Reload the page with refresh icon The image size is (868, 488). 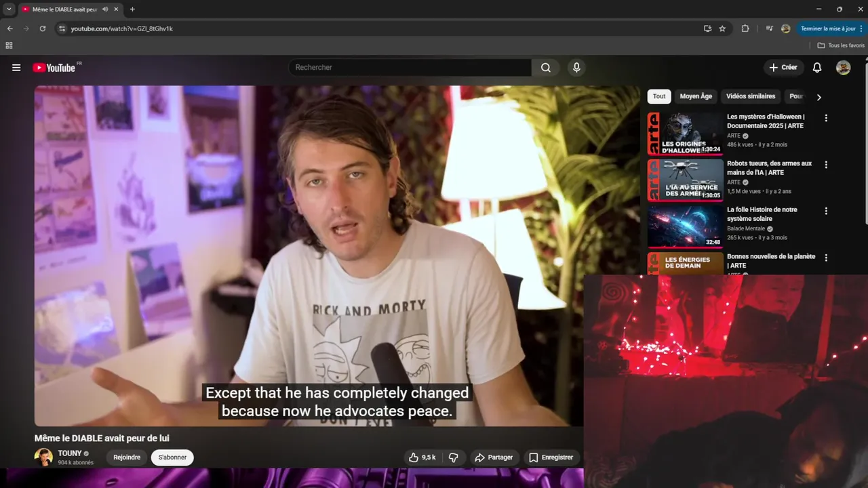click(x=43, y=28)
